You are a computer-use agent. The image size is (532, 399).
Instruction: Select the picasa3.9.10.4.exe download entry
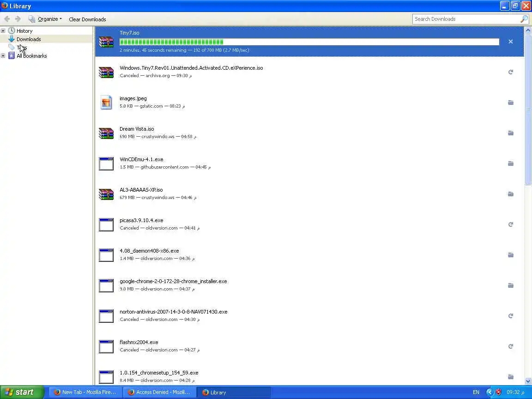click(x=309, y=224)
